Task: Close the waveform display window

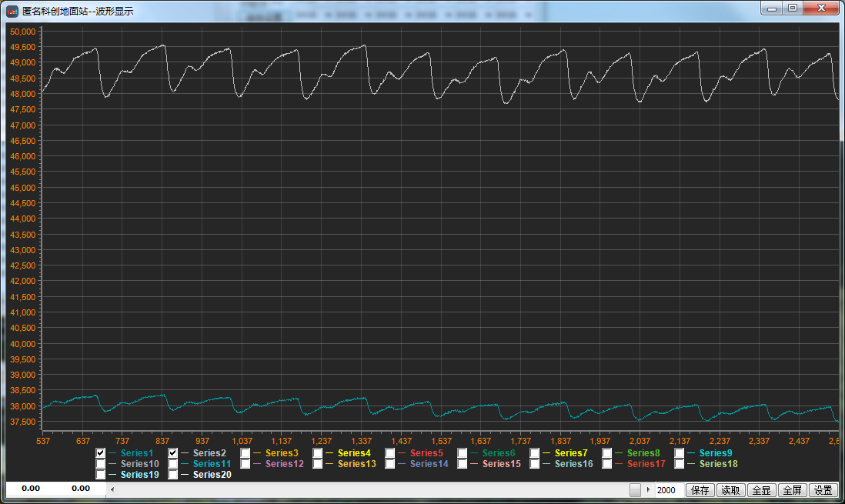Action: click(821, 8)
